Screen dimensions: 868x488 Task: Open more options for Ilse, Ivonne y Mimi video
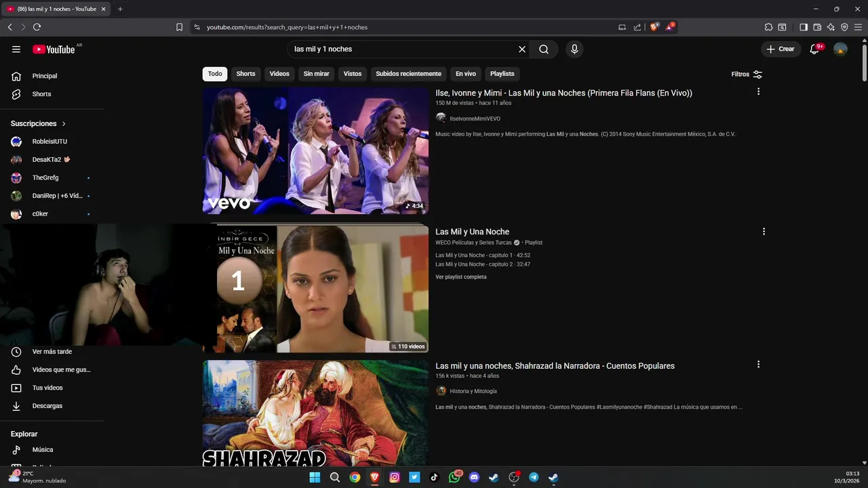(758, 91)
